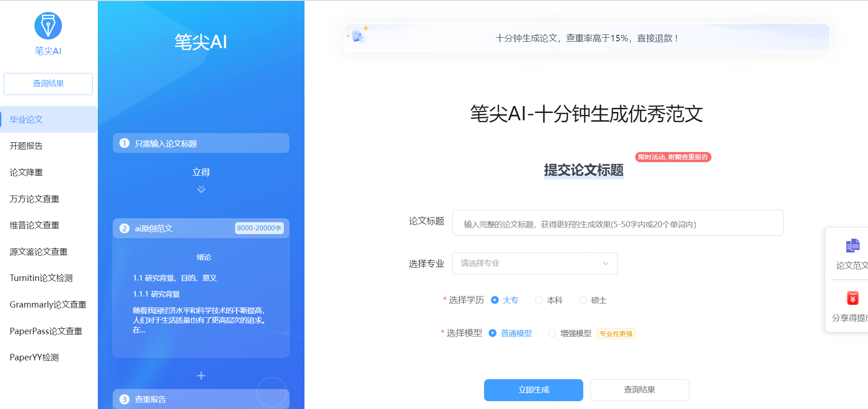Open 开题报告 in the sidebar
Screen dimensions: 868x409
49,146
